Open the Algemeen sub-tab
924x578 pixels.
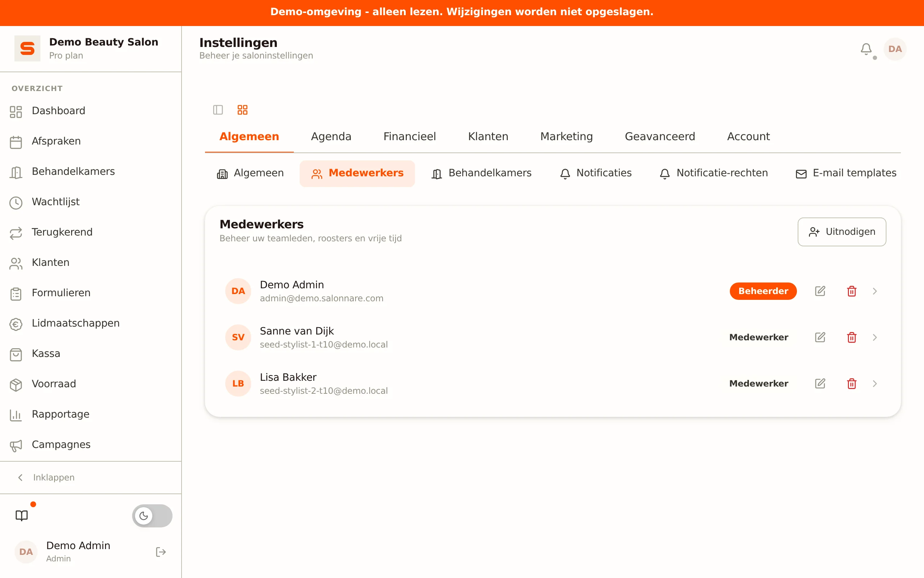point(250,173)
